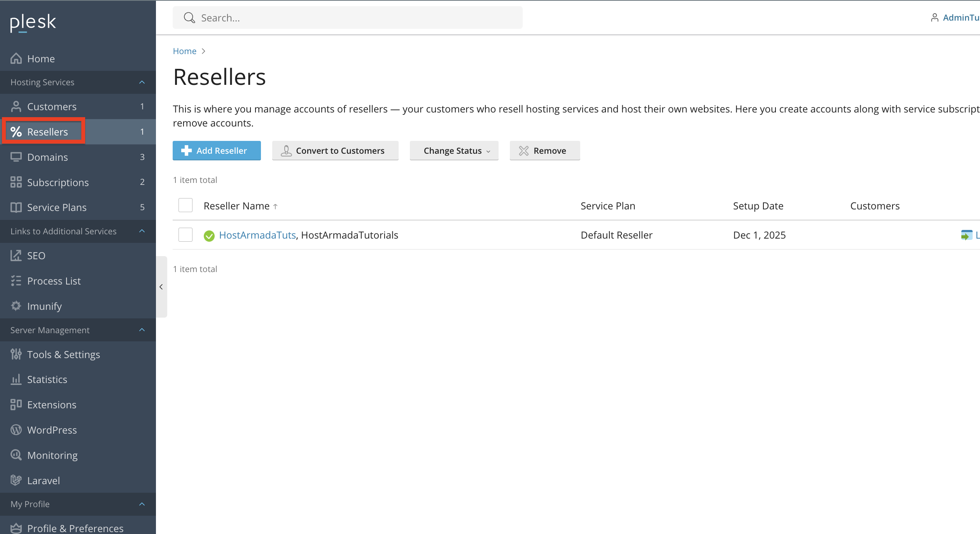Click the Home breadcrumb link
The width and height of the screenshot is (980, 534).
coord(185,51)
